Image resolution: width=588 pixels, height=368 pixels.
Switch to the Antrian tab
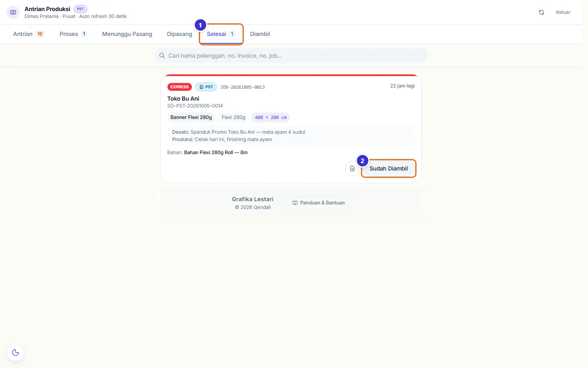pos(29,34)
